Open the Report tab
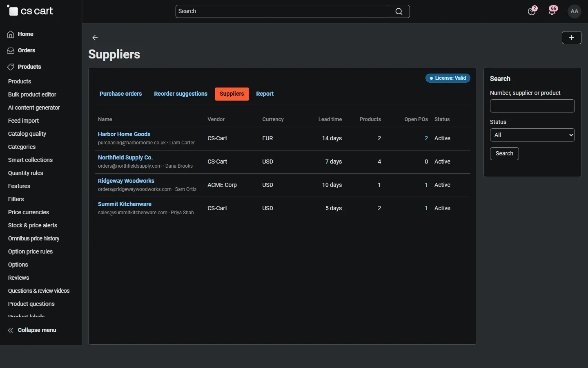Screen dimensions: 588x368 (x=265, y=94)
